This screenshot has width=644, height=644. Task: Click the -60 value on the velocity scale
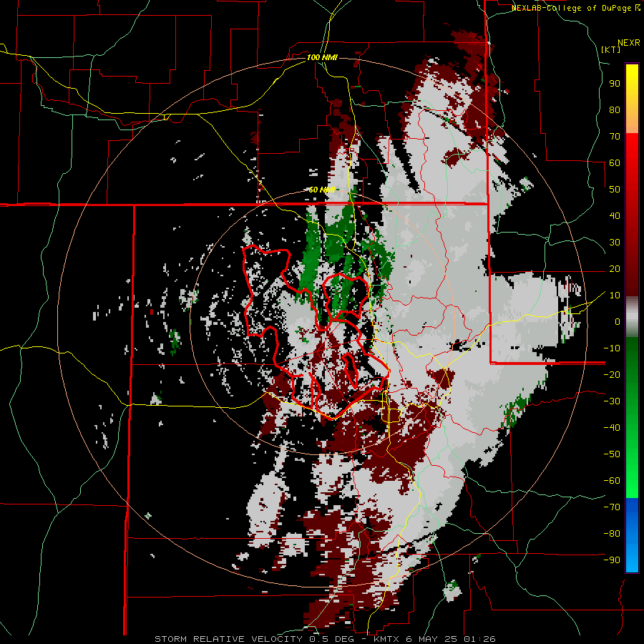tap(612, 481)
